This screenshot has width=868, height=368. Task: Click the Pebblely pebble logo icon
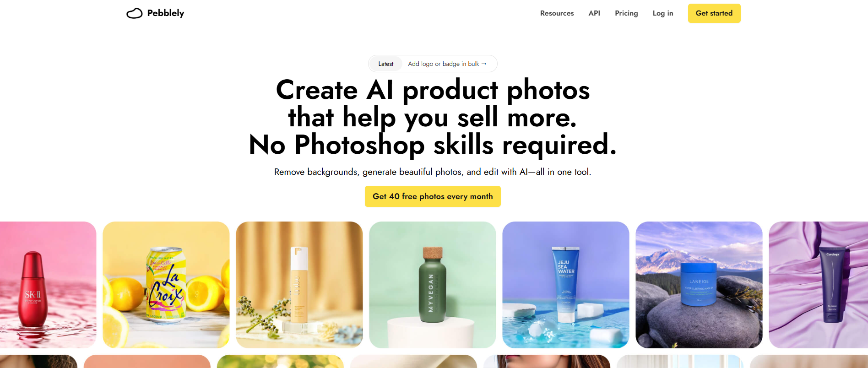point(134,13)
